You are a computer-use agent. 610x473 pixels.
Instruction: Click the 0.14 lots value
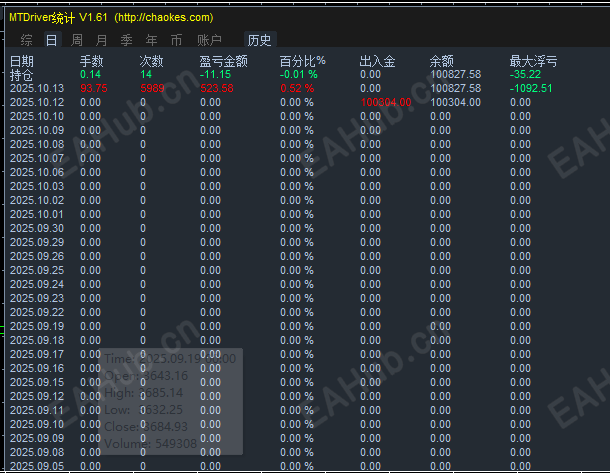coord(90,74)
